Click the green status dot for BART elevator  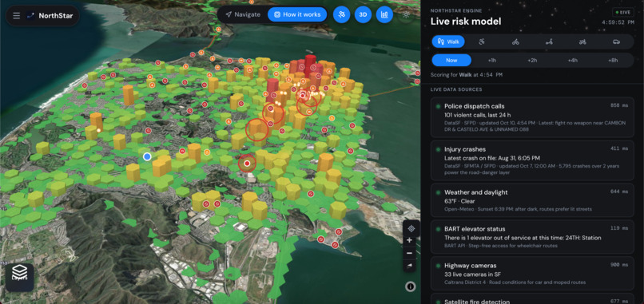438,229
